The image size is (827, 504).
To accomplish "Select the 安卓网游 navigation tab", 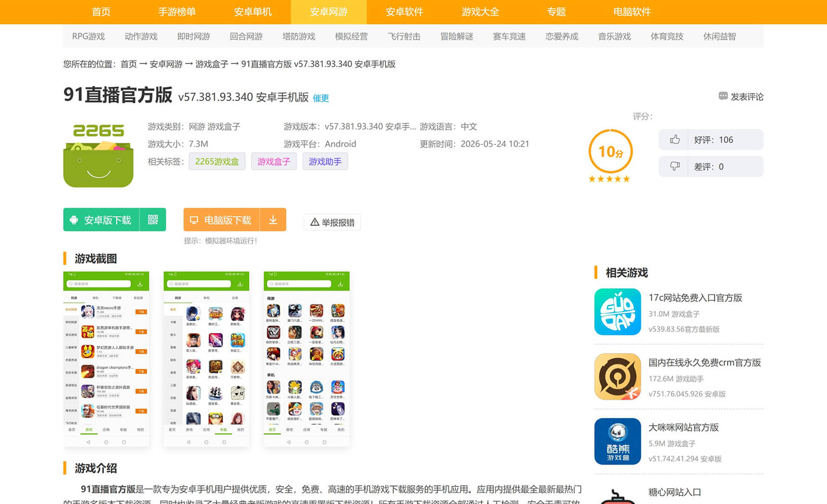I will [329, 12].
